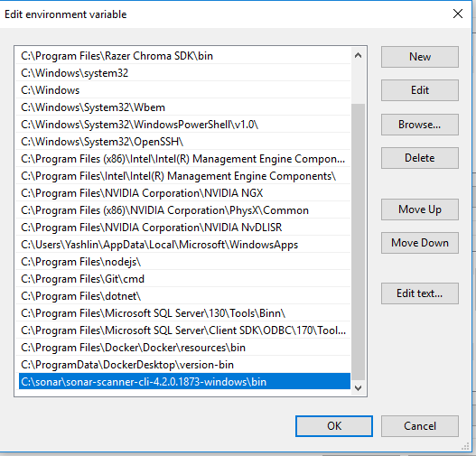Select the Git\cmd path entry
Viewport: 476px width, 456px height.
(183, 279)
